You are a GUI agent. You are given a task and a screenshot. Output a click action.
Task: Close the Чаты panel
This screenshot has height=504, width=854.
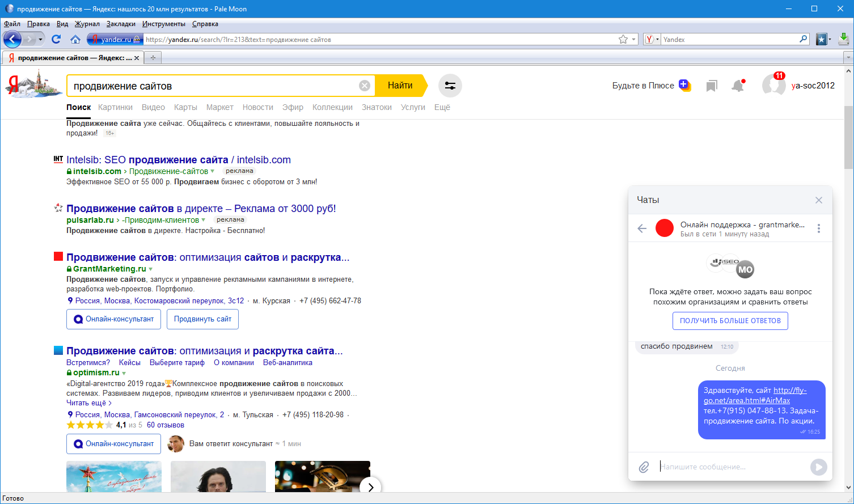tap(819, 200)
